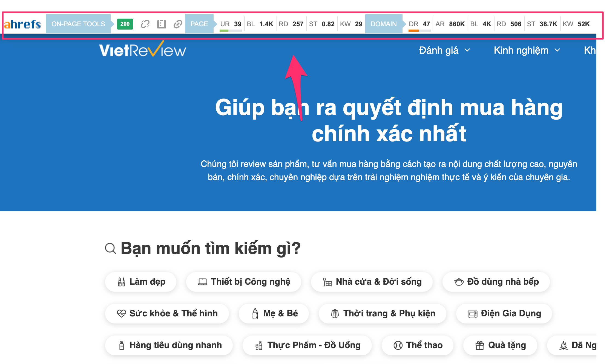Click the domain BL 4K metric
Image resolution: width=615 pixels, height=364 pixels.
[481, 24]
